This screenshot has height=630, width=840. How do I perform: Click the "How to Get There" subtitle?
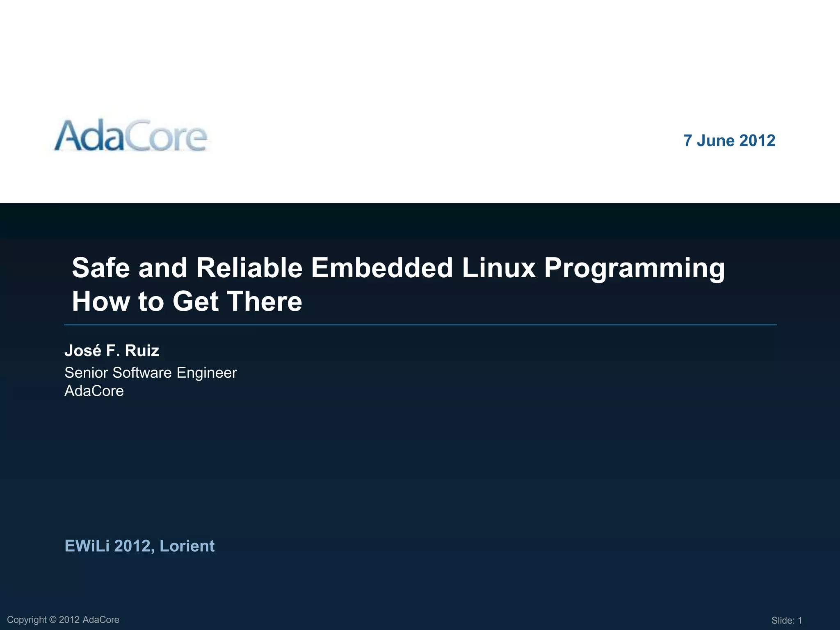pos(187,301)
